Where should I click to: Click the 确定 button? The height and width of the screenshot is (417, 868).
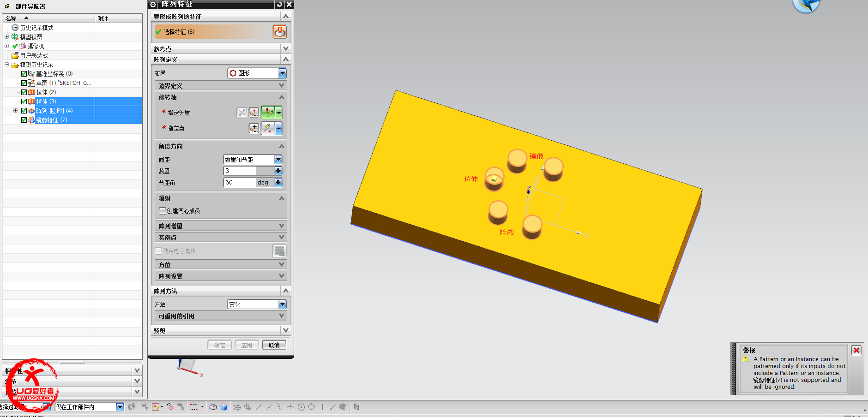coord(220,345)
